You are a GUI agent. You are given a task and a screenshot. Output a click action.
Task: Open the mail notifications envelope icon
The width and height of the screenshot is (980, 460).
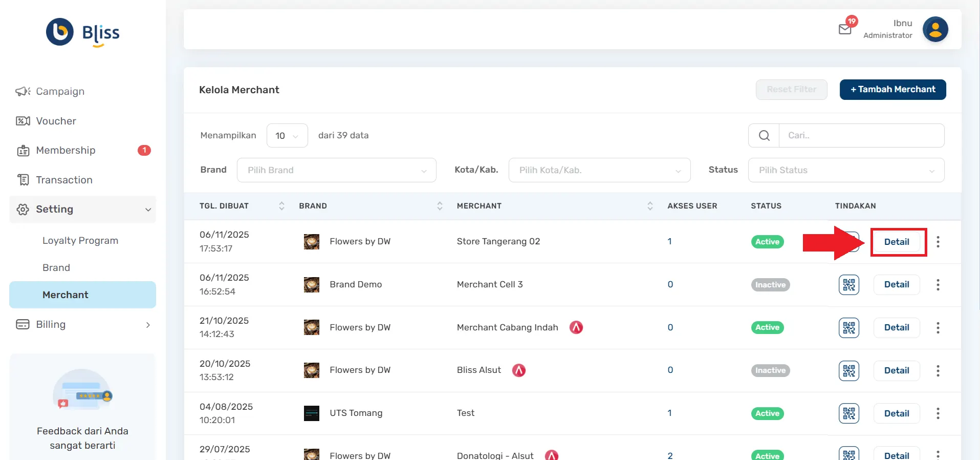tap(845, 29)
